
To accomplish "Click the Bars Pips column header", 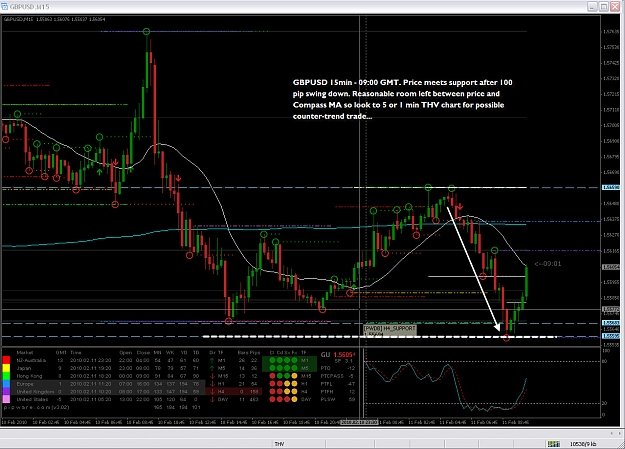I will 249,353.
